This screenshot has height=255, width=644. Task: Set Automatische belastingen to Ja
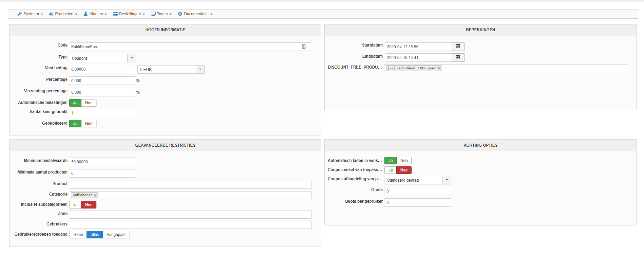pos(75,103)
